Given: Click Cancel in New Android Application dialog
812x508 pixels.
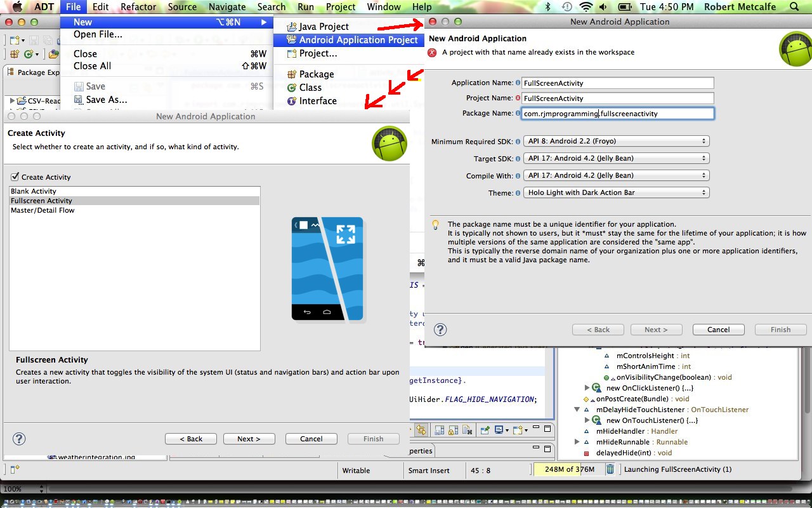Looking at the screenshot, I should (x=719, y=330).
